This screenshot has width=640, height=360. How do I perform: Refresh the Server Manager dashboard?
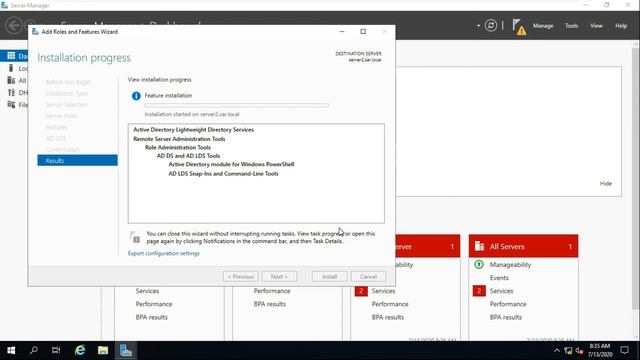tap(491, 26)
